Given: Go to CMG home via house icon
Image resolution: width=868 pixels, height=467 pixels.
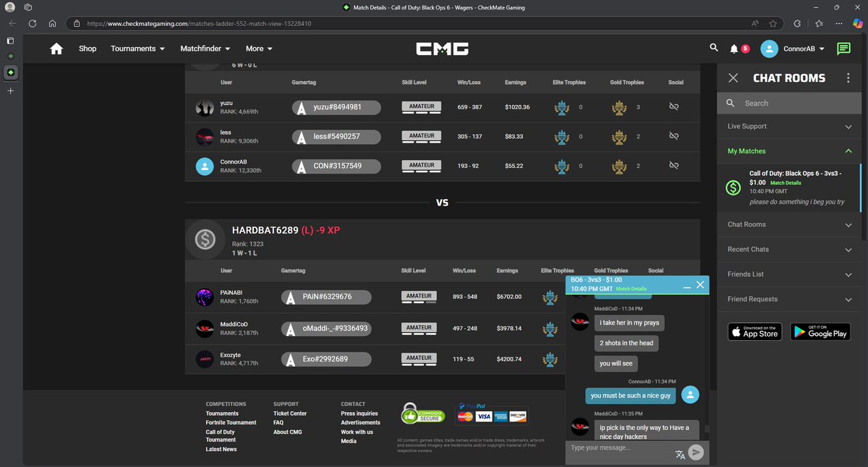Looking at the screenshot, I should coord(56,49).
